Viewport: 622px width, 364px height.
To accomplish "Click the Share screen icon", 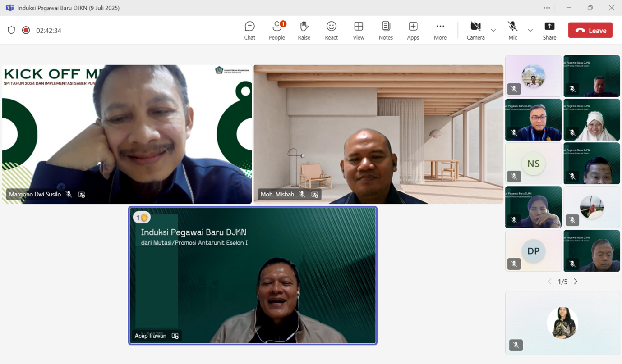I will point(549,31).
